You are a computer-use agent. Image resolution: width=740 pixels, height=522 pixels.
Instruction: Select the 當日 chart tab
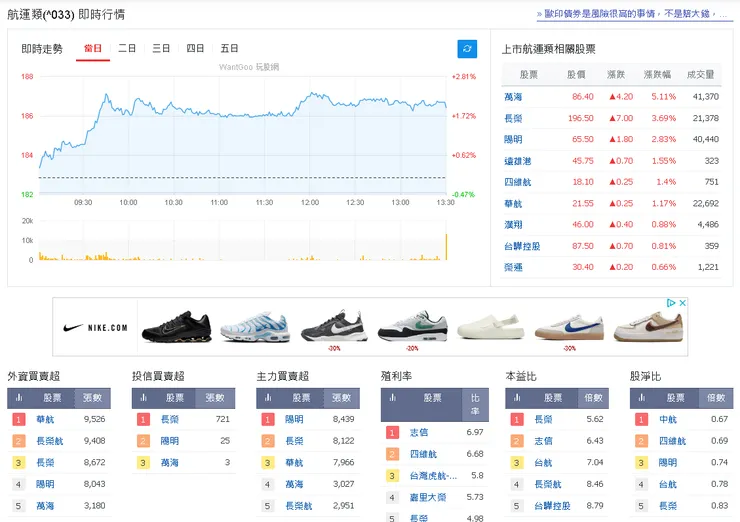tap(93, 48)
